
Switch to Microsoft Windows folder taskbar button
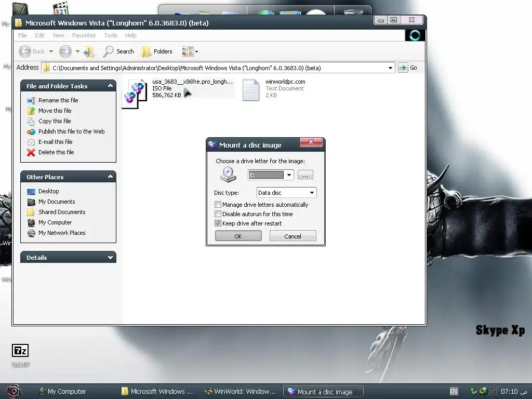[157, 392]
